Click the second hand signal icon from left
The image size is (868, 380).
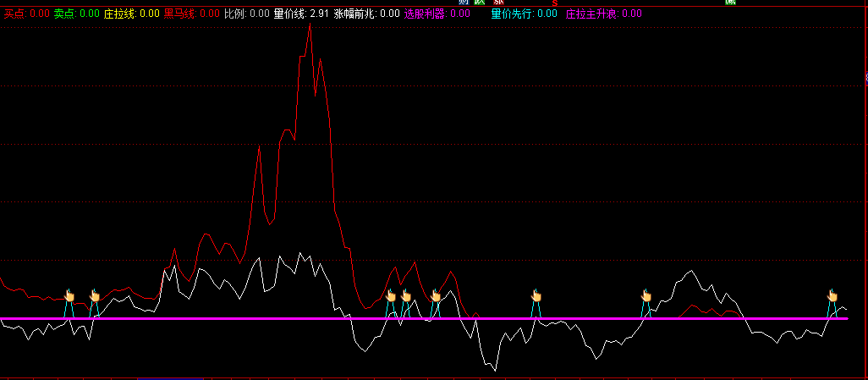95,295
